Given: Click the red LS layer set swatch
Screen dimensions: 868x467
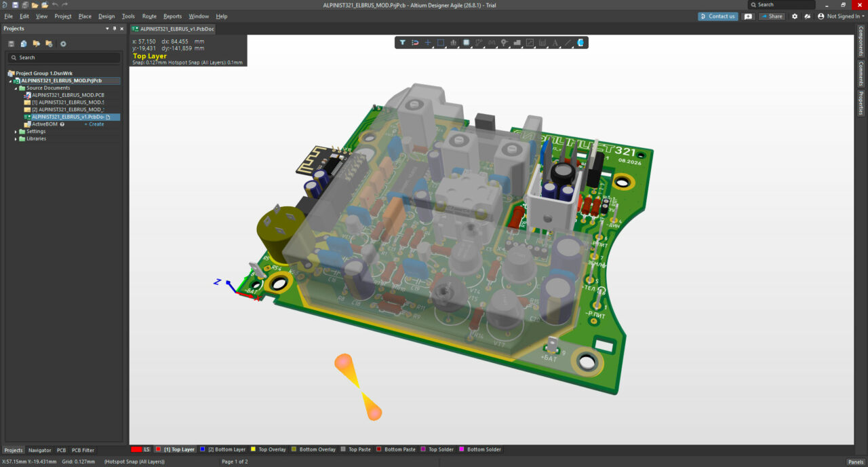Looking at the screenshot, I should click(x=136, y=449).
